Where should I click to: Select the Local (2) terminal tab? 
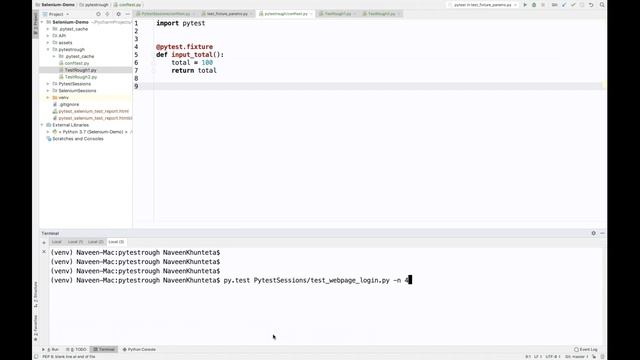point(96,242)
